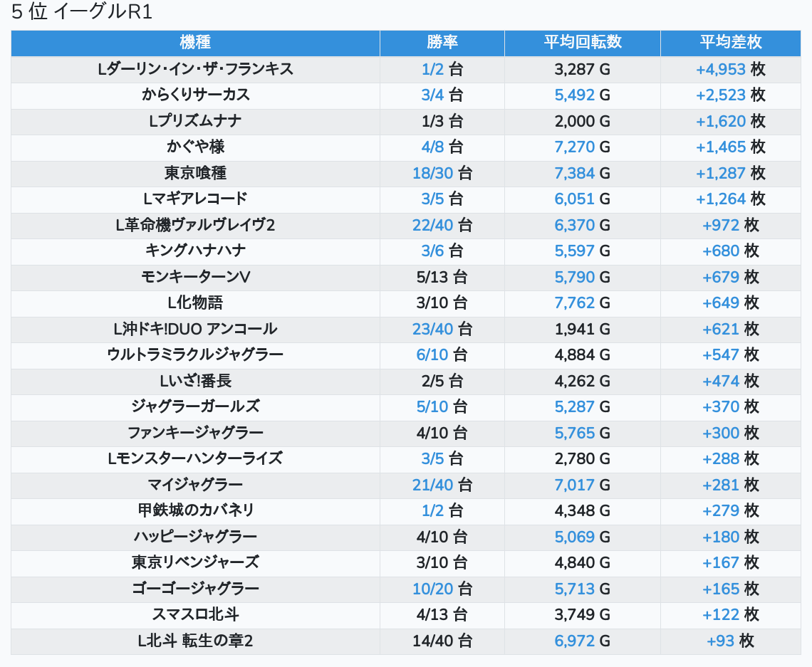Screen dimensions: 812x667
Task: Click the +4,953 average difference value
Action: pos(721,69)
